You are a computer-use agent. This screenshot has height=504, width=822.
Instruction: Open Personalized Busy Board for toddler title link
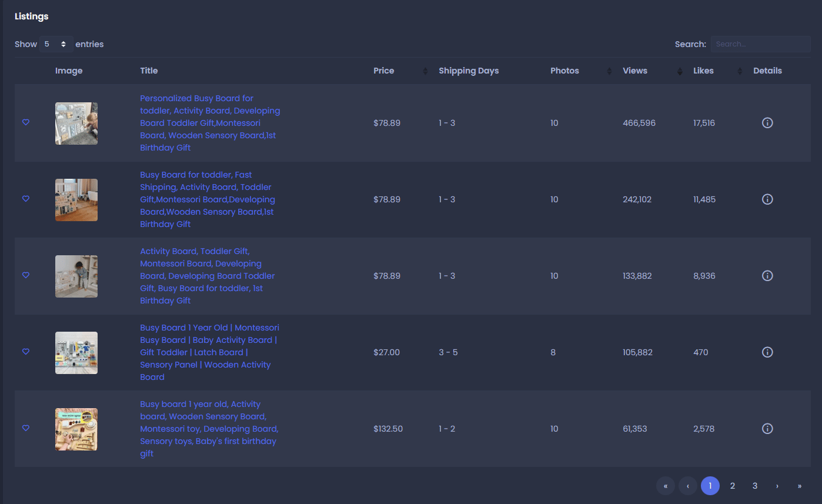pos(210,123)
